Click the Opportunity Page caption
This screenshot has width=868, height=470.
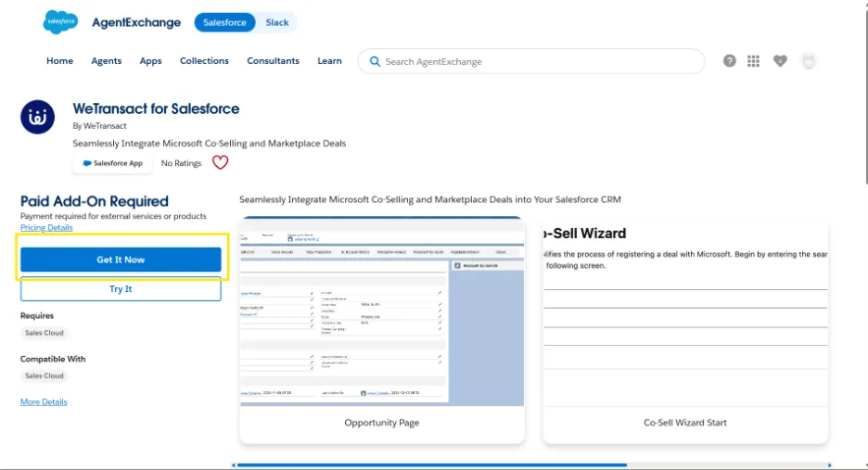pyautogui.click(x=382, y=423)
